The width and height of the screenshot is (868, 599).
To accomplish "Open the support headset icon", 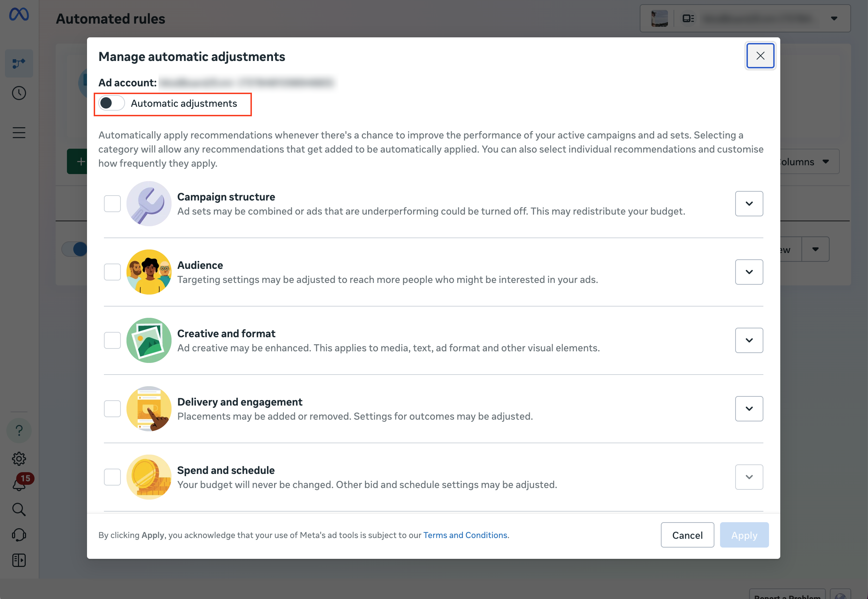I will coord(19,535).
